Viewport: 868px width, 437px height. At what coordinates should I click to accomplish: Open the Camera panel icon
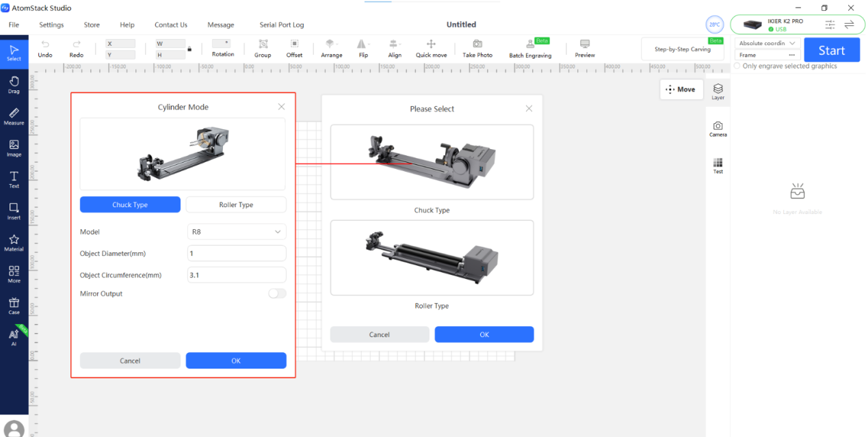pyautogui.click(x=718, y=129)
